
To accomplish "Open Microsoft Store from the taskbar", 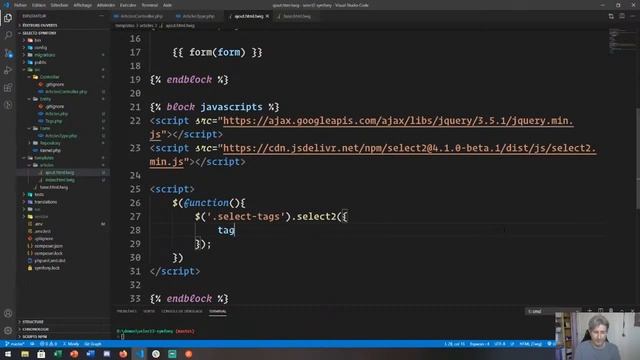I will 41,354.
